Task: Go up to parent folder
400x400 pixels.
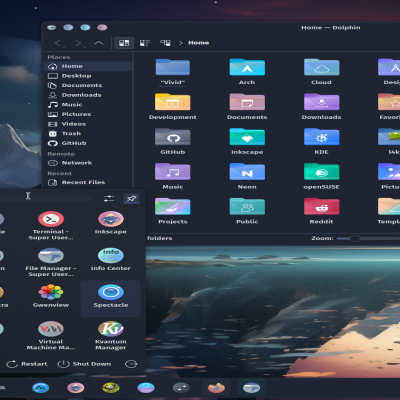Action: click(x=99, y=43)
